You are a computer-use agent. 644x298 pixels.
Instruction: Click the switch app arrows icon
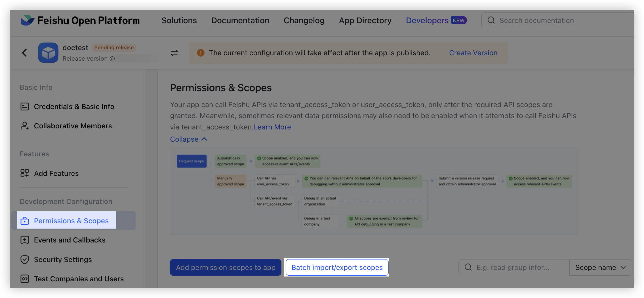[174, 53]
